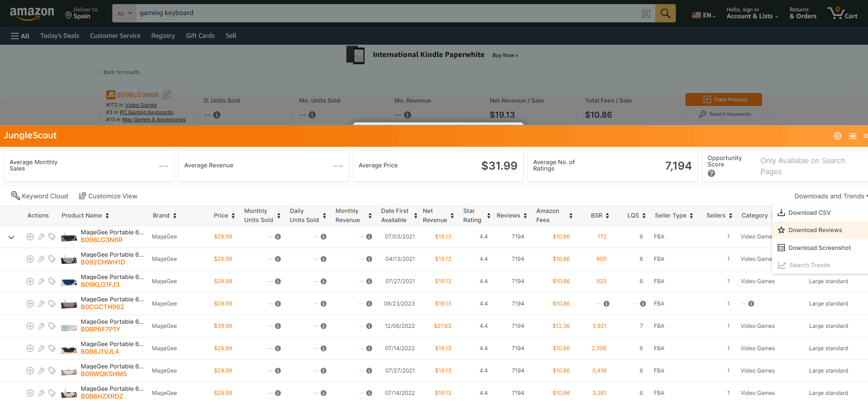The image size is (868, 404).
Task: Click the pin icon for B09KLG1FJ3
Action: coord(41,281)
